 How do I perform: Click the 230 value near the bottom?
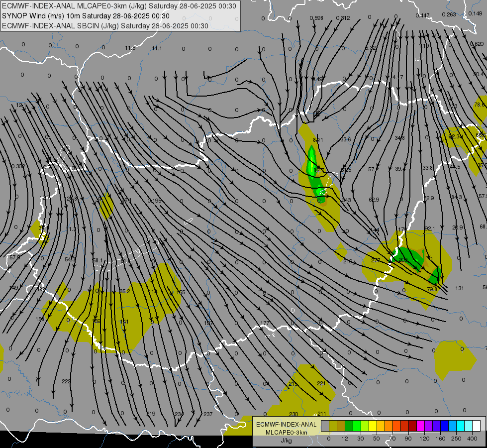pyautogui.click(x=293, y=414)
